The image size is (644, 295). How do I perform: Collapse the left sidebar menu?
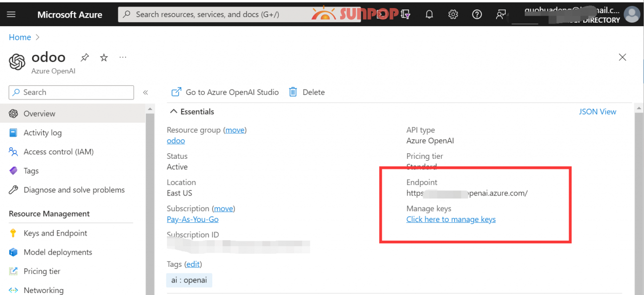click(145, 92)
